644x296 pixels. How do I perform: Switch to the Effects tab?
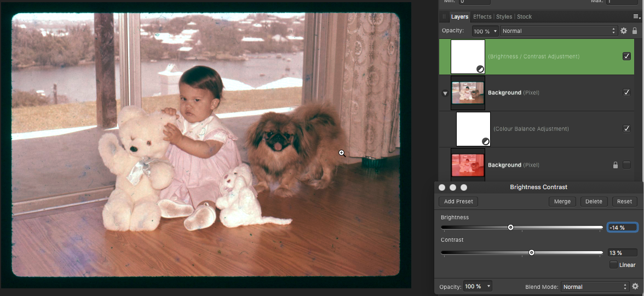pyautogui.click(x=482, y=17)
